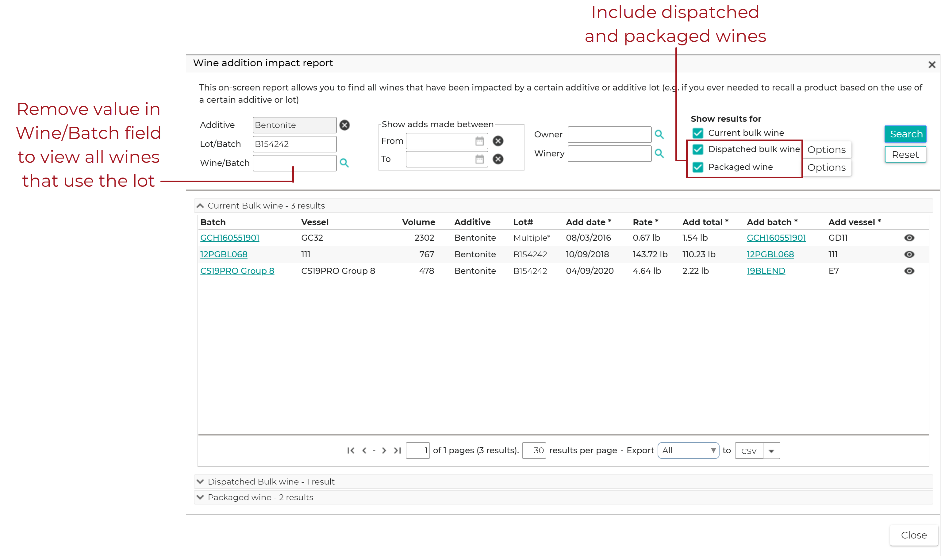Open the To date calendar picker
This screenshot has width=945, height=560.
pyautogui.click(x=479, y=159)
